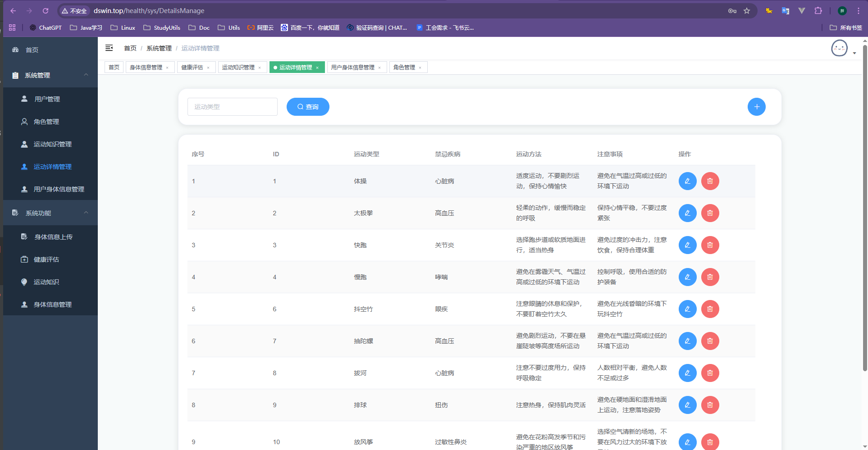Delete the 体操 row
This screenshot has height=450, width=868.
pyautogui.click(x=710, y=181)
